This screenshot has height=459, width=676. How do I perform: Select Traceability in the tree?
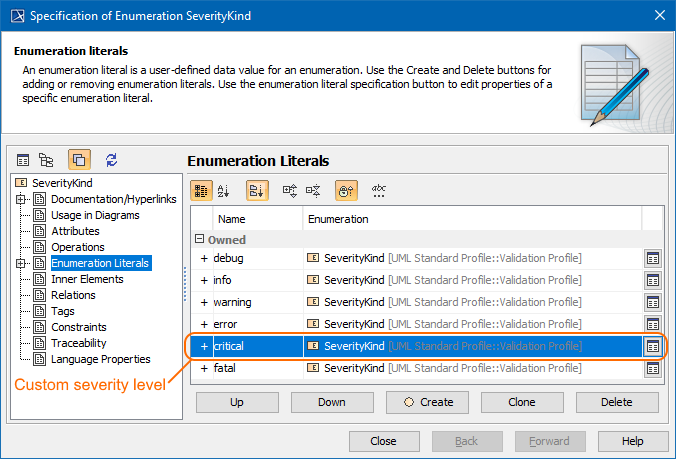79,343
